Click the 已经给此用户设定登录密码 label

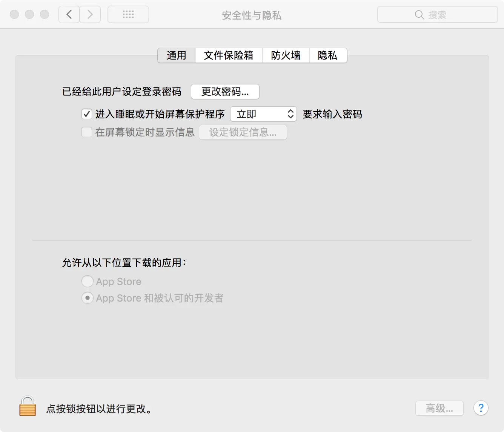122,92
